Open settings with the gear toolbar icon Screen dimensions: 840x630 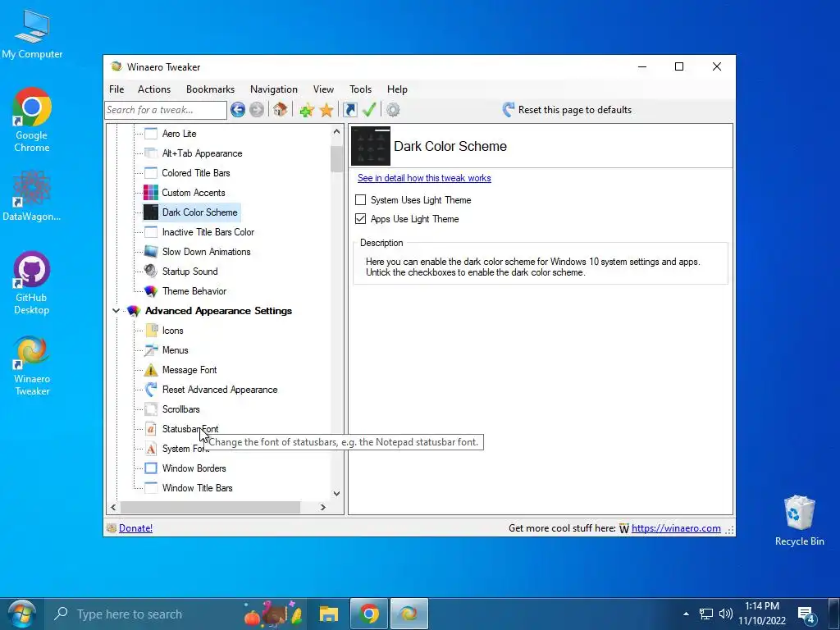coord(393,110)
